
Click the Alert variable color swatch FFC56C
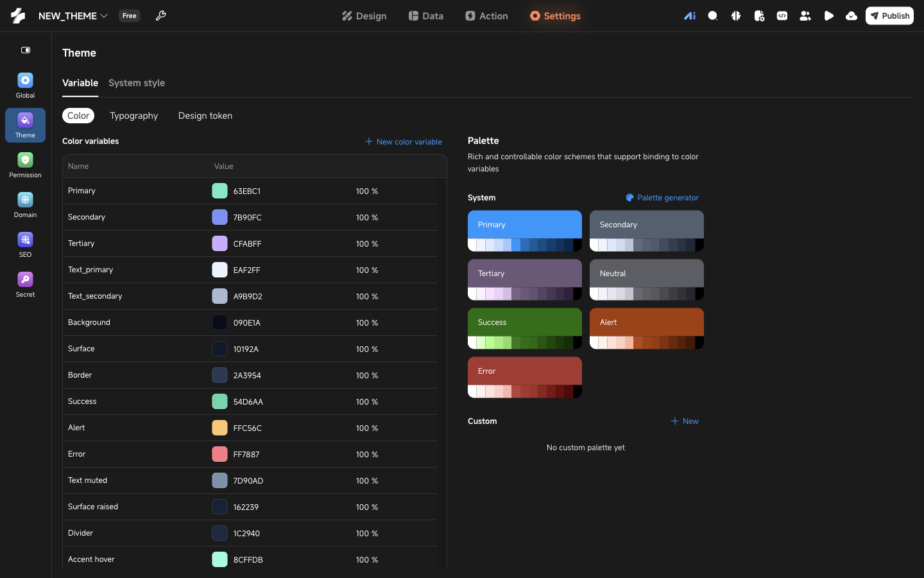tap(219, 428)
